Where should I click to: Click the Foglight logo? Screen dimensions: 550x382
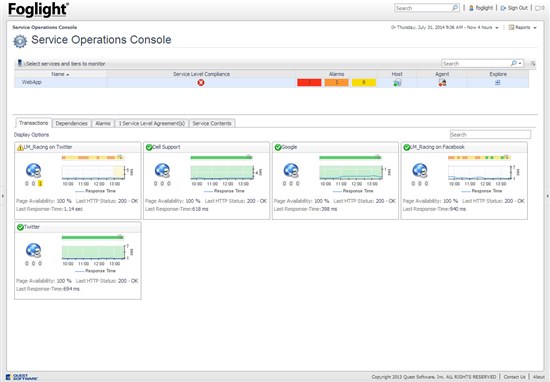click(x=38, y=9)
